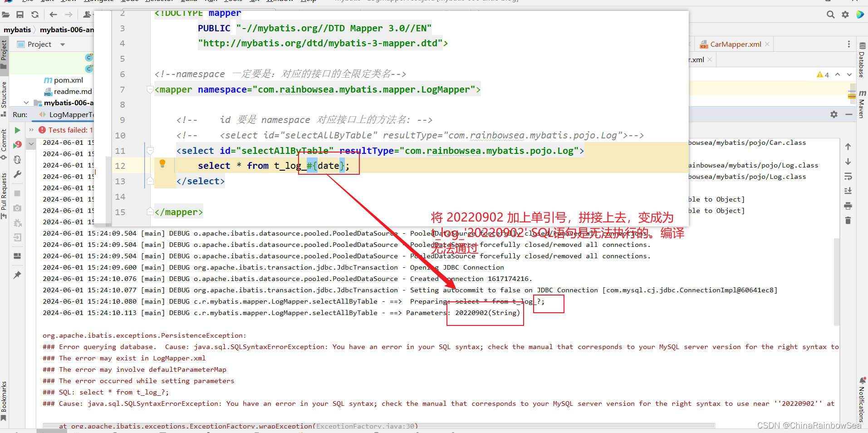The image size is (868, 433).
Task: Open Search Everywhere magnifier icon
Action: tap(830, 15)
